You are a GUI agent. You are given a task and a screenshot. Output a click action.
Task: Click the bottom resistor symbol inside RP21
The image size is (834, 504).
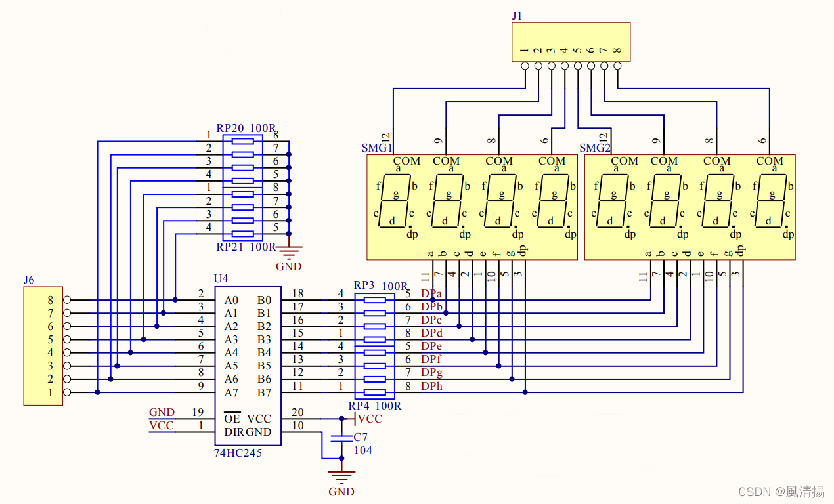pyautogui.click(x=242, y=234)
